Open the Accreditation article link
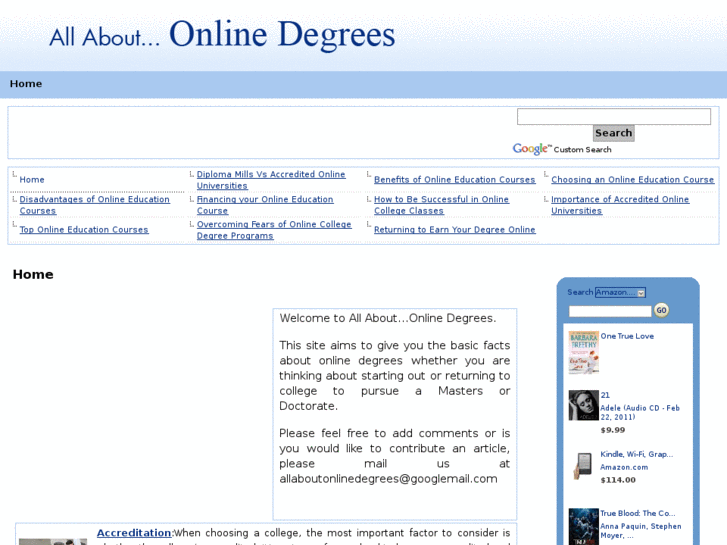 click(134, 533)
